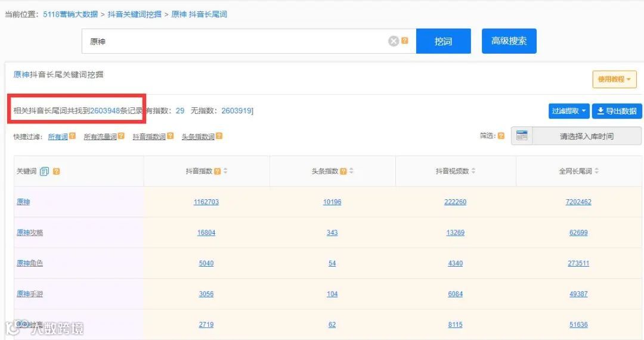Open the help icon beside 抖音指数词 filter
Screen dimensions: 644x340
[171, 136]
